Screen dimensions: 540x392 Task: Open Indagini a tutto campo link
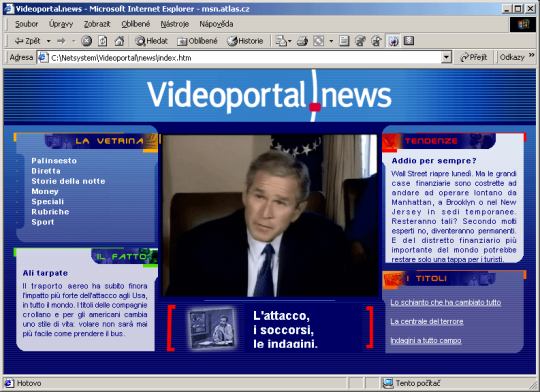tap(426, 341)
